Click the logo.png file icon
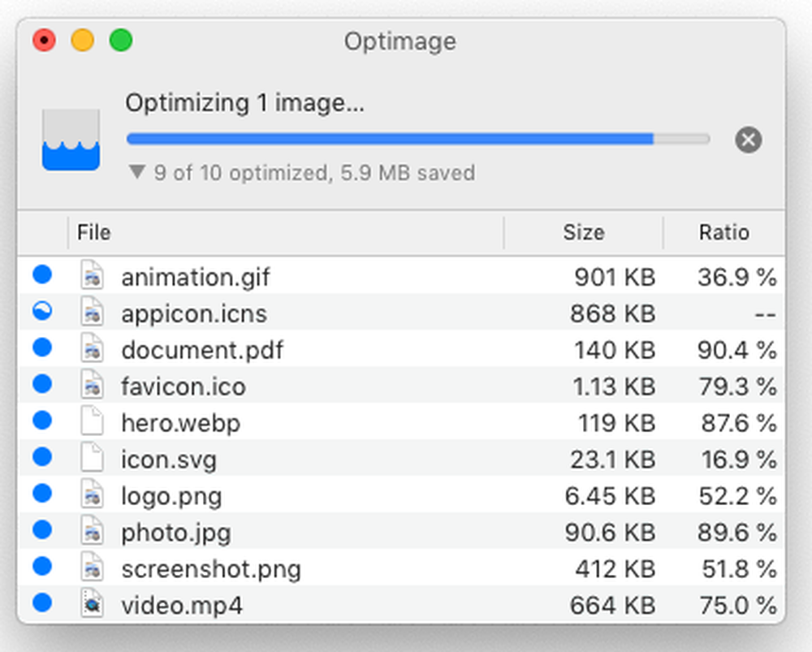Image resolution: width=812 pixels, height=652 pixels. (x=92, y=496)
